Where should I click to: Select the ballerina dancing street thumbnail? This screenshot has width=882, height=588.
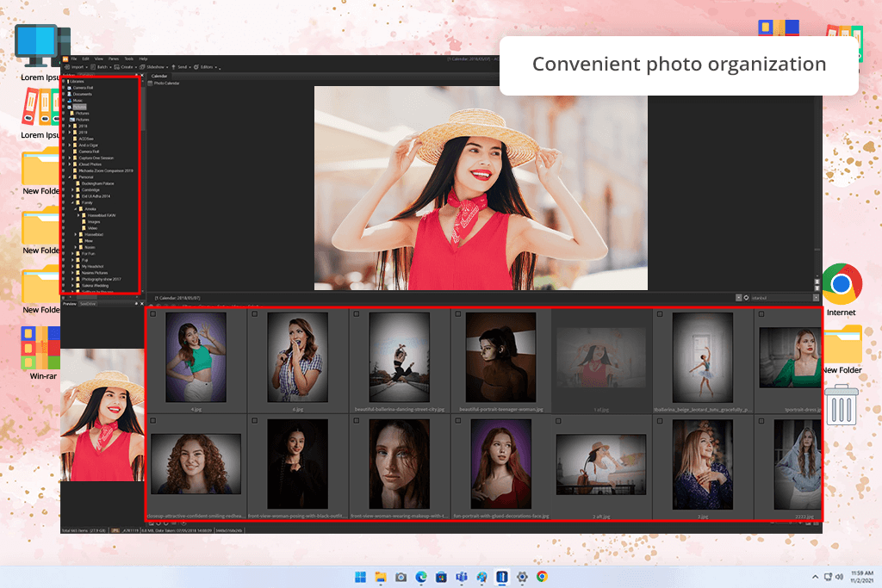(399, 357)
